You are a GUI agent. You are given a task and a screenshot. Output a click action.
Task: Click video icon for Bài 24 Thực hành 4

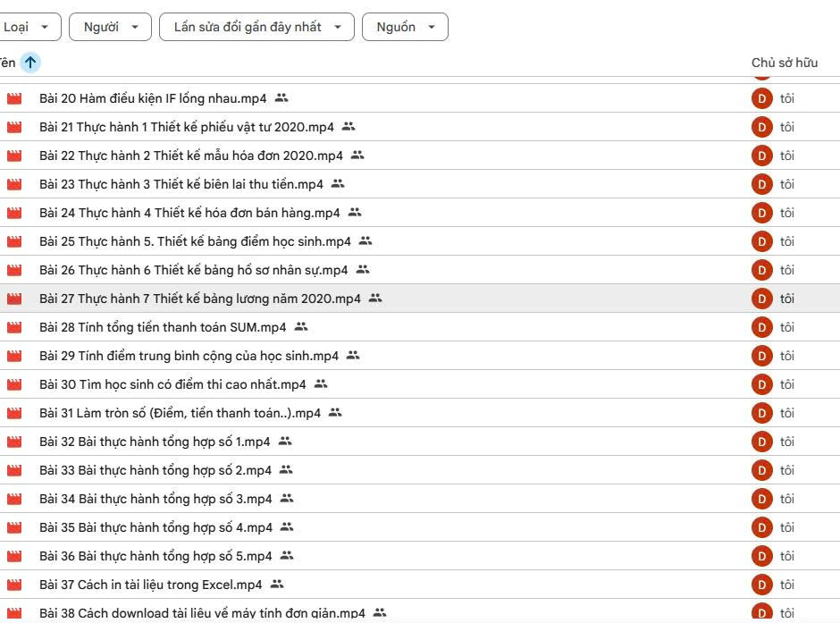click(x=14, y=213)
